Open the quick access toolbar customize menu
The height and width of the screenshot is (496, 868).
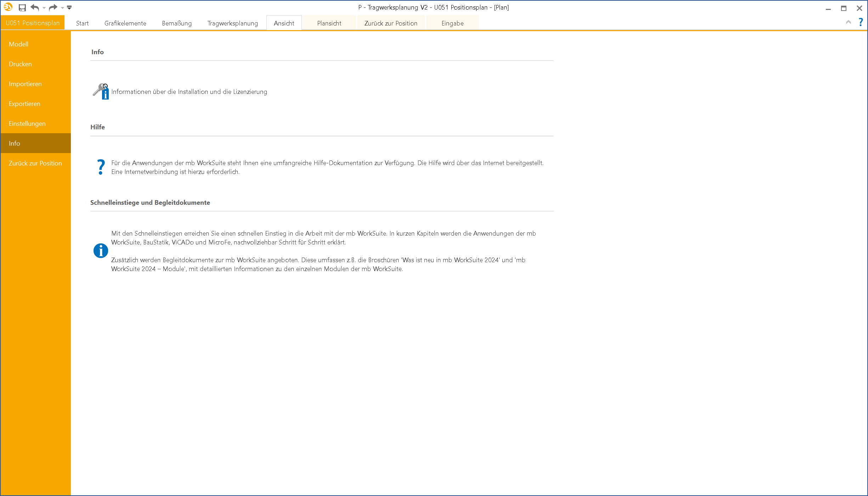click(69, 7)
